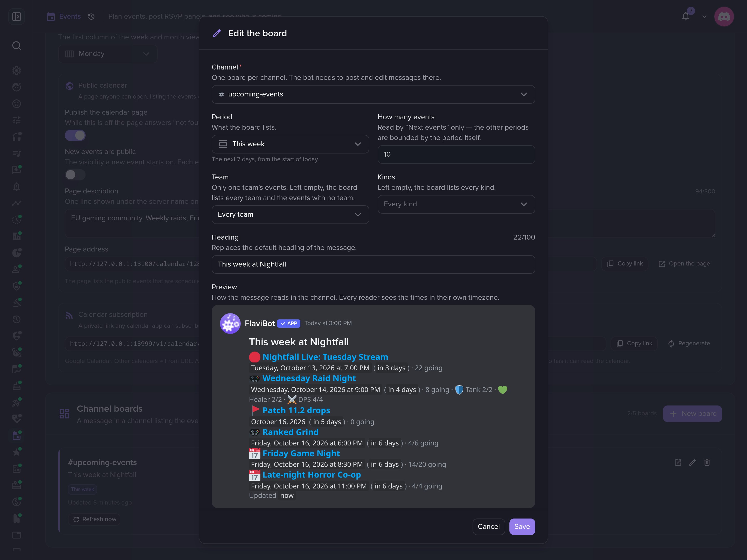Open #upcoming-events board in new window icon
Viewport: 747px width, 560px height.
point(678,463)
